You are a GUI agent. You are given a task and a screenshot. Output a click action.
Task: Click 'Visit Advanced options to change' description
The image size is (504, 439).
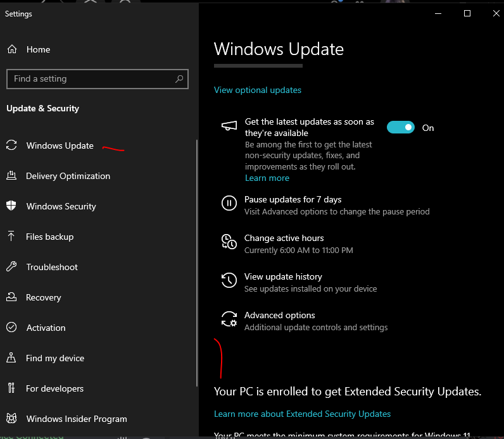(x=337, y=212)
